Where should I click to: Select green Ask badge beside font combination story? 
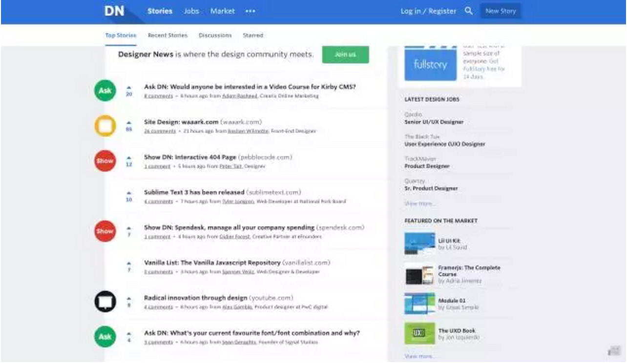(105, 337)
